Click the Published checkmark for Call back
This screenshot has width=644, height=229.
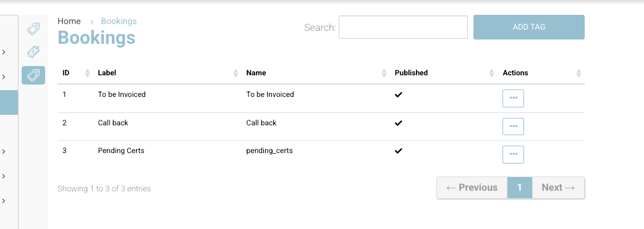tap(399, 123)
